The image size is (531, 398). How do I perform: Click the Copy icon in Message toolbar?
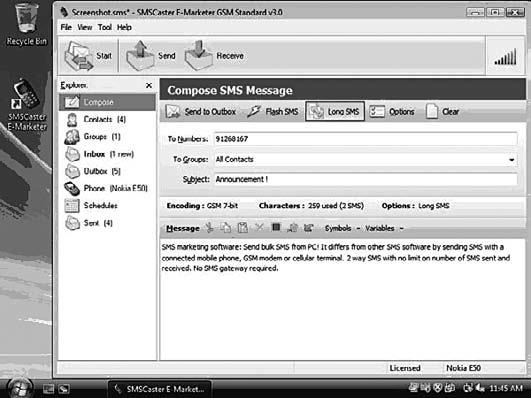(x=226, y=228)
